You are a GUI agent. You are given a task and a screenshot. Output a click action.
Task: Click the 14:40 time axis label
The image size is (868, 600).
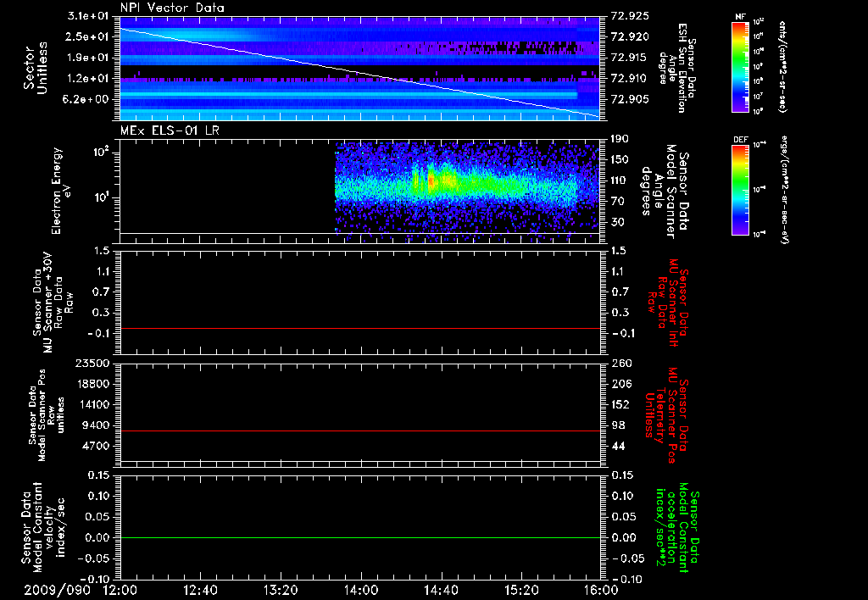(x=441, y=591)
